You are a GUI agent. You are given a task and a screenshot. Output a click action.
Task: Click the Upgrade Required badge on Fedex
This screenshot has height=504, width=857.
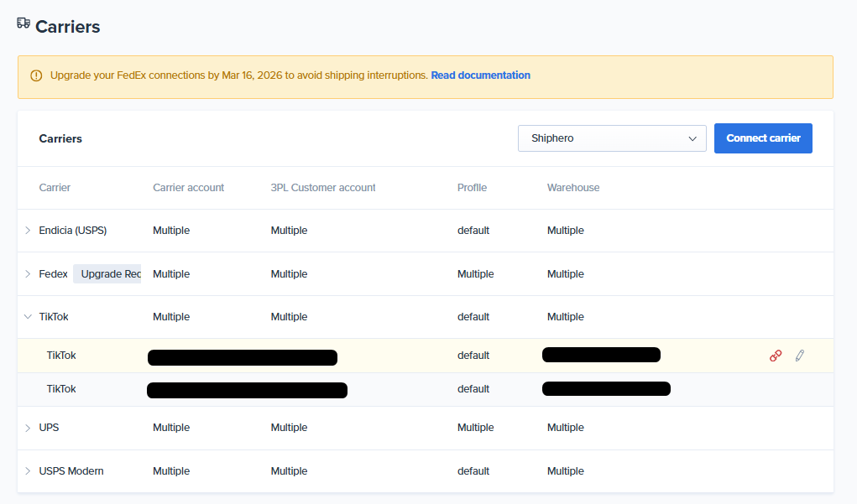[108, 274]
